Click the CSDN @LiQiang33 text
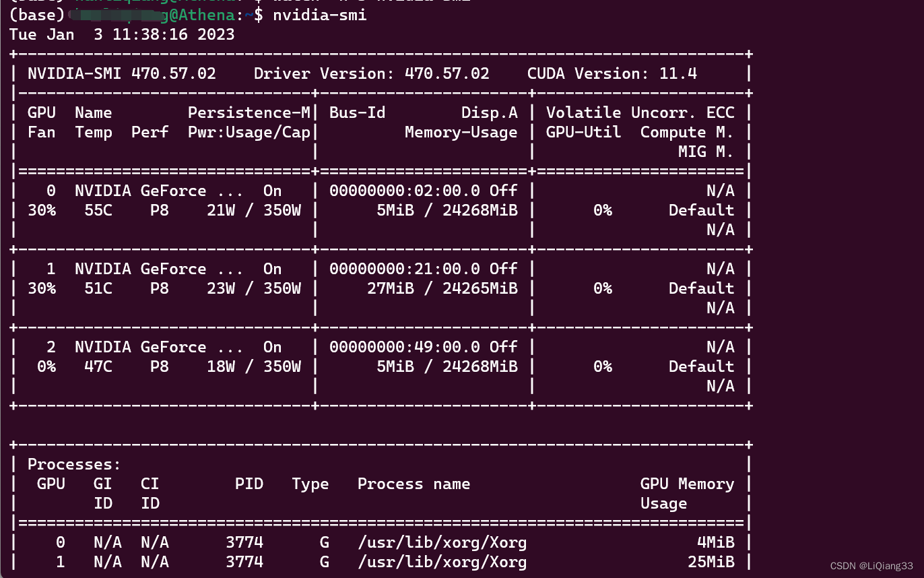This screenshot has height=578, width=924. pyautogui.click(x=871, y=566)
